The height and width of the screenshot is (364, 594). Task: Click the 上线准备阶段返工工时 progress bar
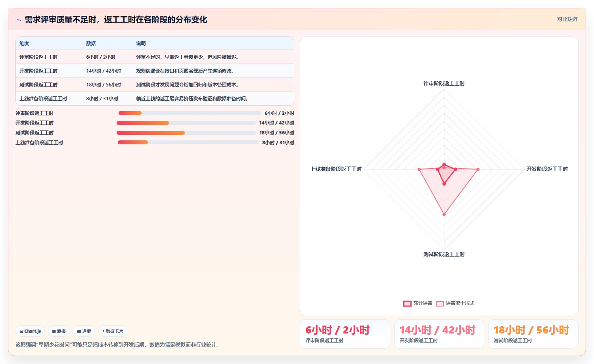[x=188, y=142]
